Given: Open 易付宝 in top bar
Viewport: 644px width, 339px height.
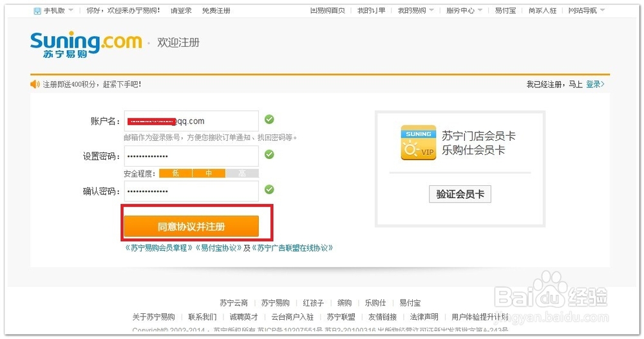Looking at the screenshot, I should 505,11.
